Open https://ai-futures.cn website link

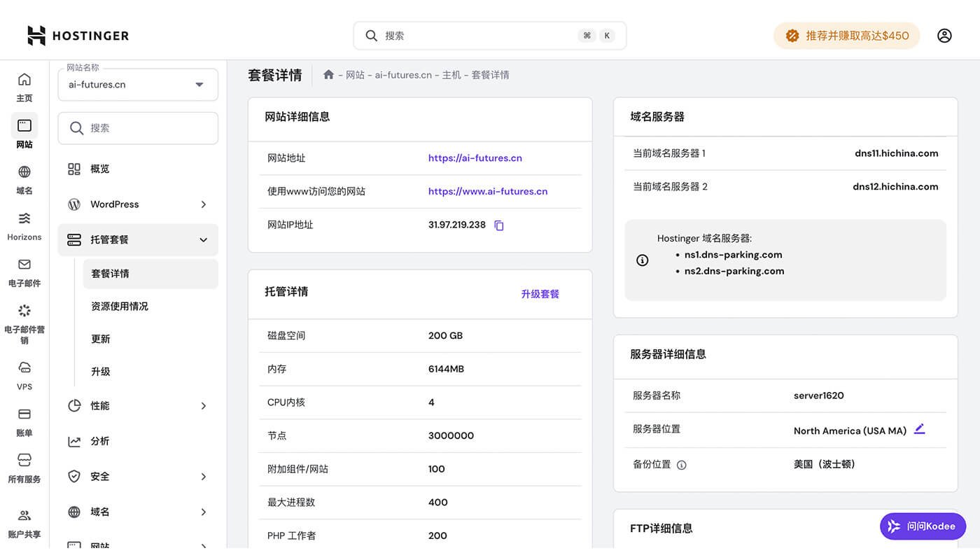tap(475, 157)
